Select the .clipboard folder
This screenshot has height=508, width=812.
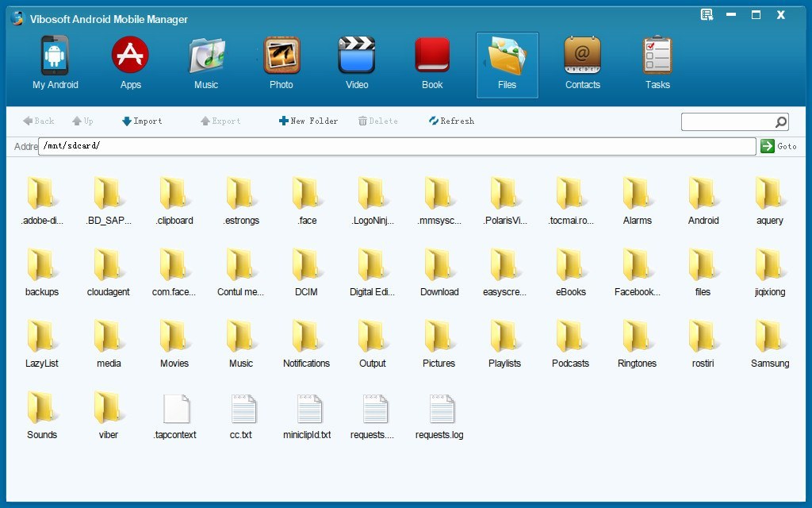tap(174, 201)
